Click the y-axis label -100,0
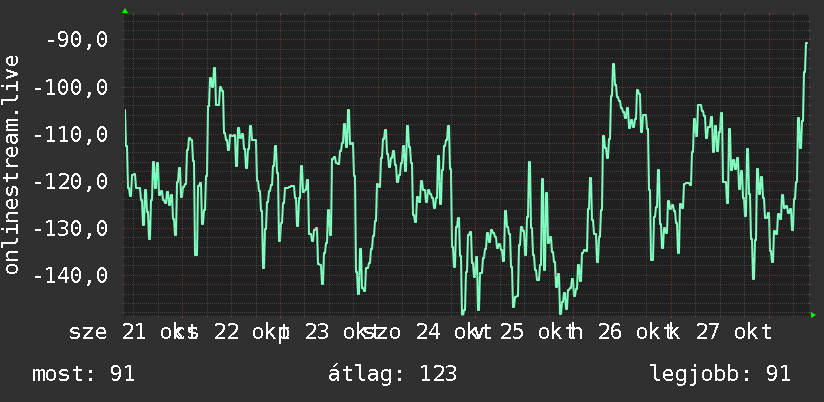 click(x=71, y=88)
